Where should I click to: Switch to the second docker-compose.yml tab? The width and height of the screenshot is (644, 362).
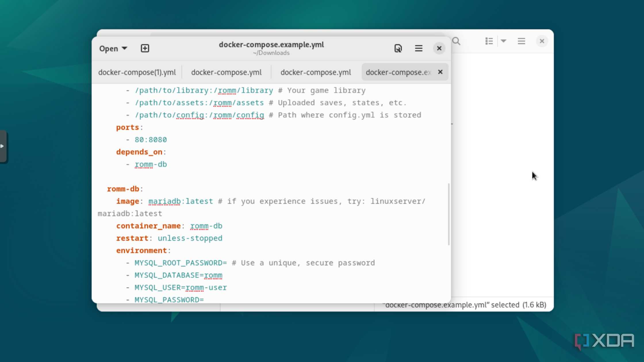pyautogui.click(x=226, y=72)
